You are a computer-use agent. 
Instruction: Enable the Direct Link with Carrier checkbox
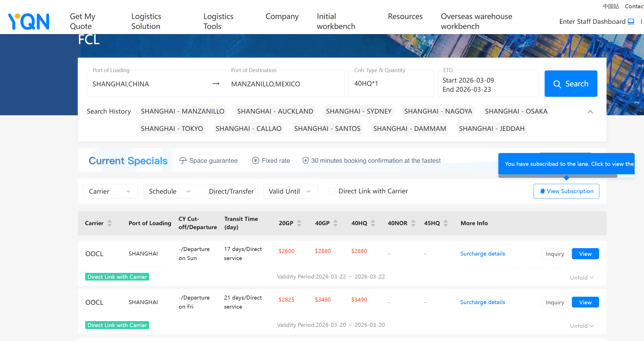click(x=331, y=191)
